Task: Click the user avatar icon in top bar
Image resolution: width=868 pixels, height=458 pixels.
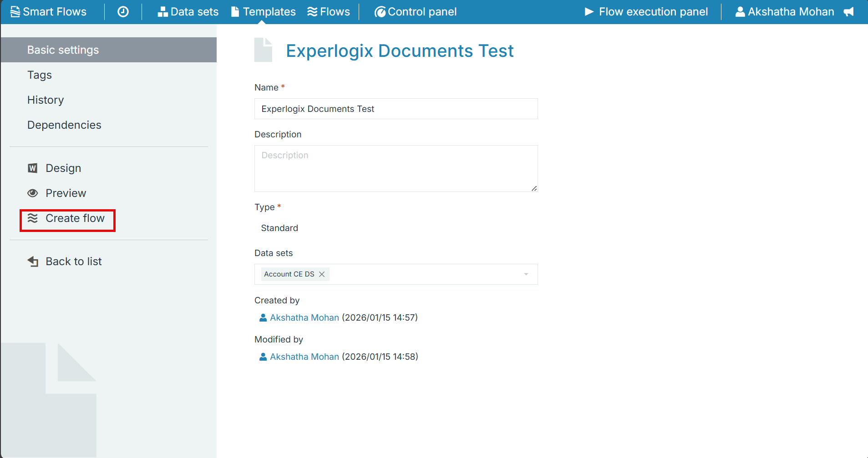Action: (741, 12)
